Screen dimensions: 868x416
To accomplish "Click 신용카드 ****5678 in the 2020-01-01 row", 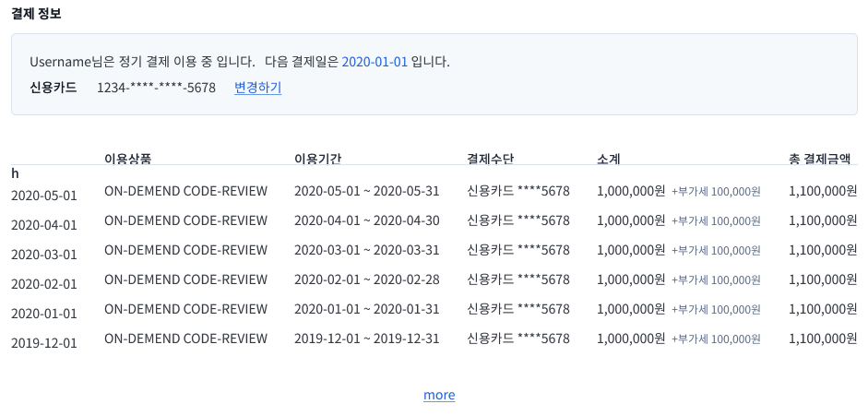I will coord(518,309).
